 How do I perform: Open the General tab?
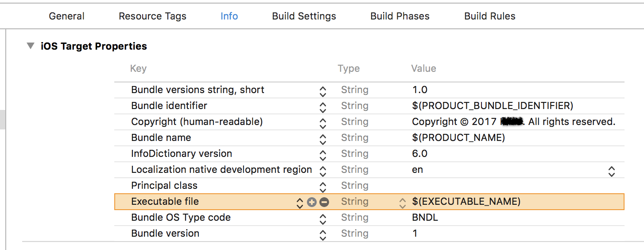[x=66, y=16]
